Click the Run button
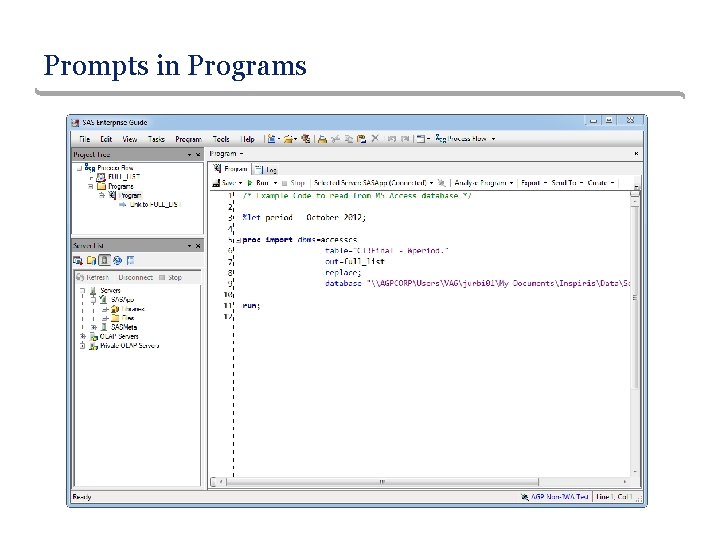720x540 pixels. point(258,183)
